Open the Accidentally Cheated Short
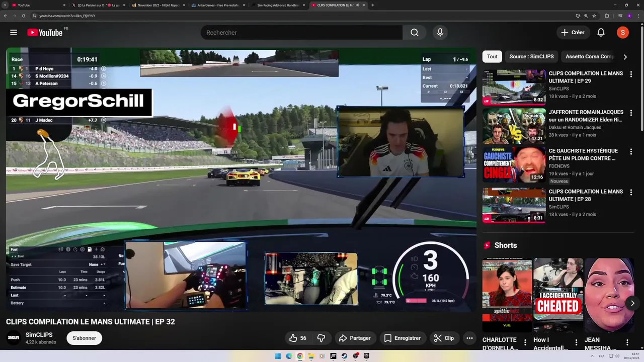The width and height of the screenshot is (644, 362). coord(558,295)
